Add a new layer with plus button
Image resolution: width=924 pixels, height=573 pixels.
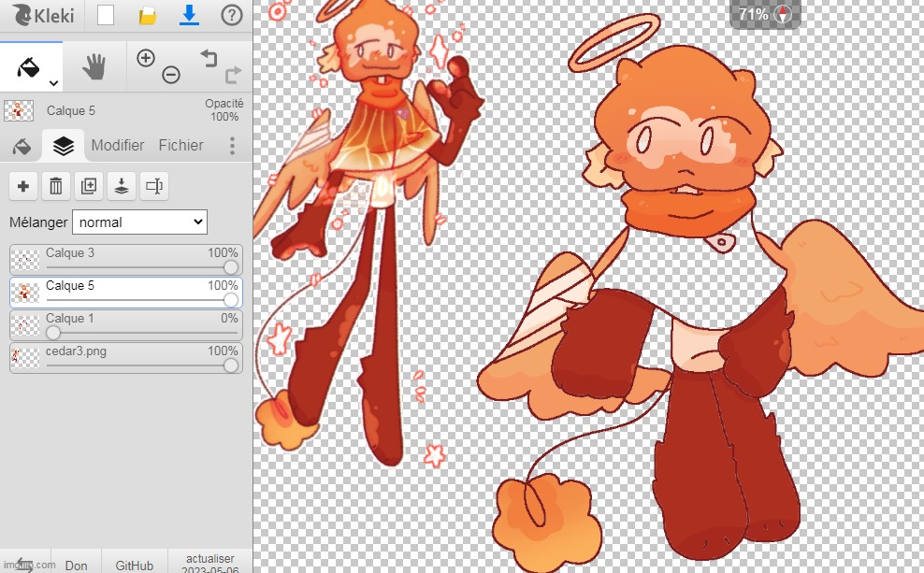pos(23,187)
